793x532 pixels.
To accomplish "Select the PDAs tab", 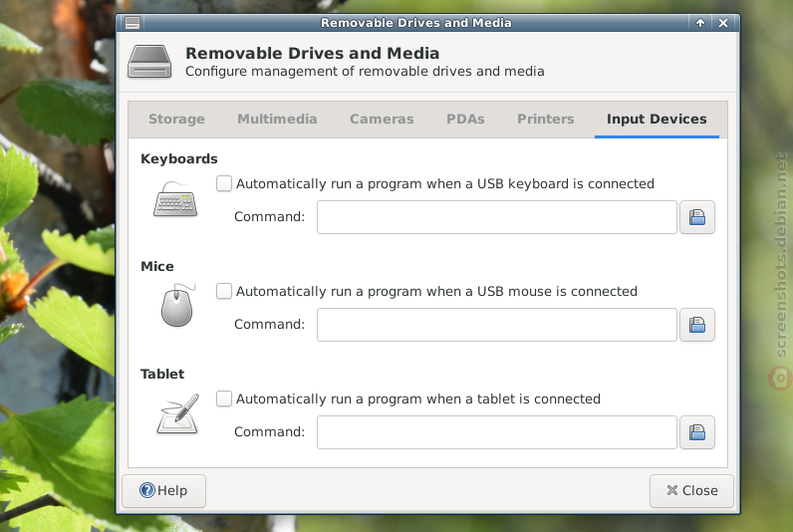I will (465, 120).
